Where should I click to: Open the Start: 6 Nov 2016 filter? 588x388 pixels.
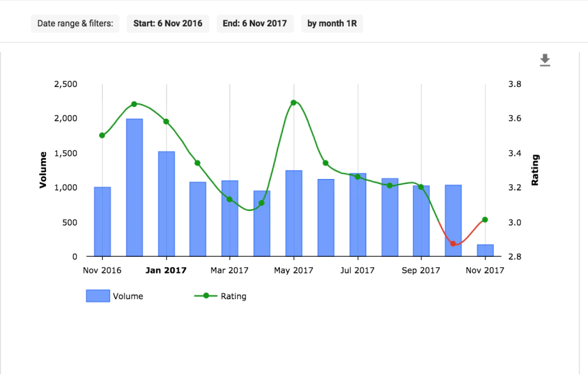(x=168, y=24)
